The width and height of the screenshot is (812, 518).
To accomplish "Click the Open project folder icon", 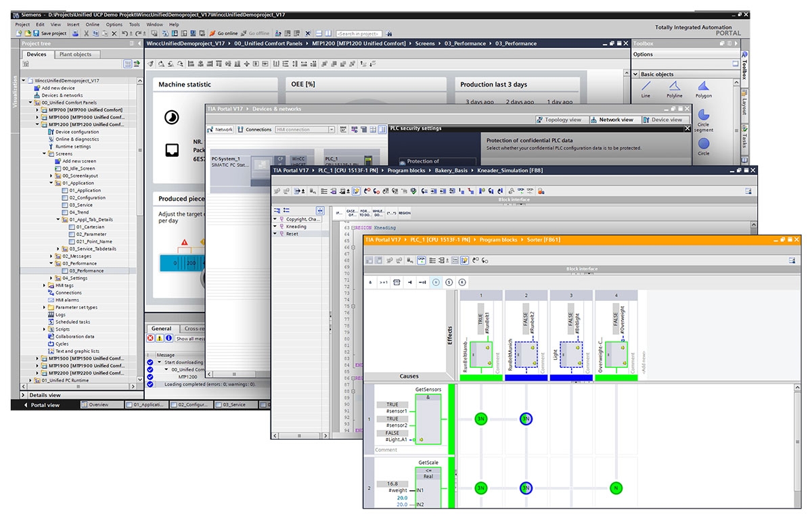I will pos(28,33).
